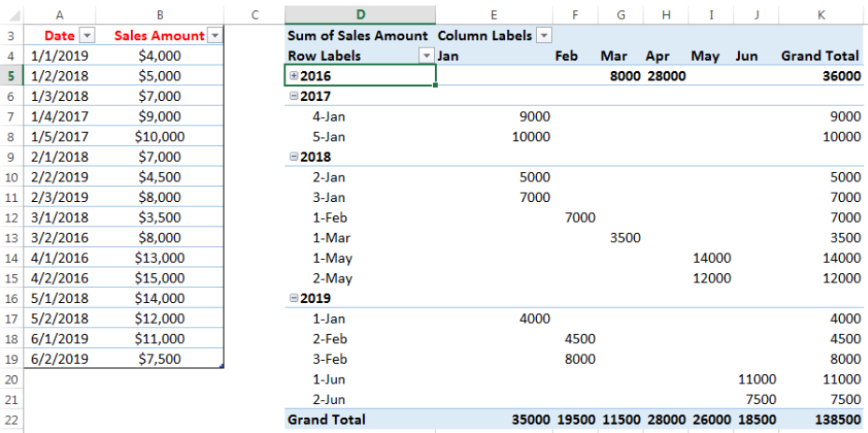The height and width of the screenshot is (433, 868).
Task: Select the $15,000 sales cell
Action: [159, 278]
